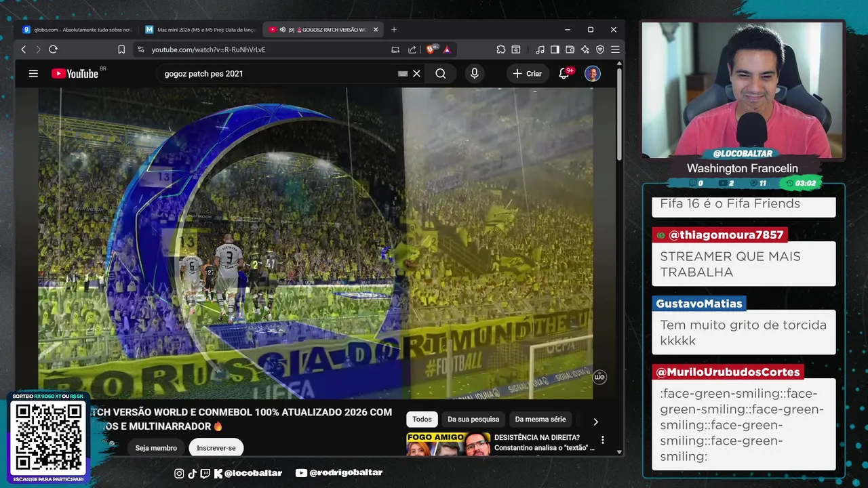This screenshot has height=488, width=868.
Task: Click the YouTube search box
Action: coord(278,73)
